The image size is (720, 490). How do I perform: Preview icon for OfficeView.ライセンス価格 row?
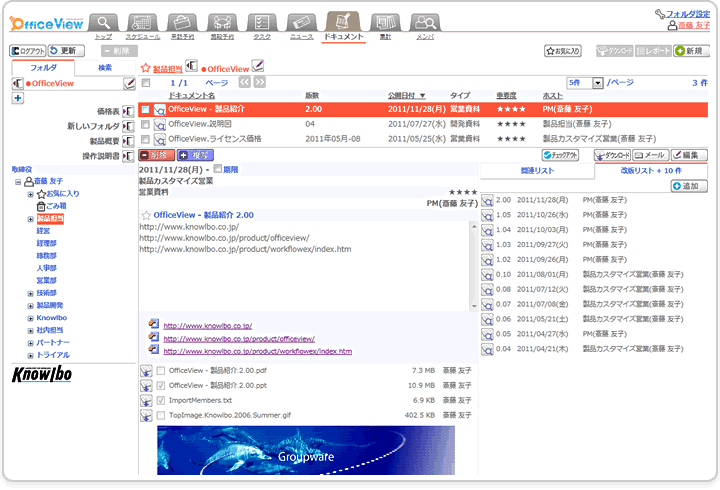[159, 139]
